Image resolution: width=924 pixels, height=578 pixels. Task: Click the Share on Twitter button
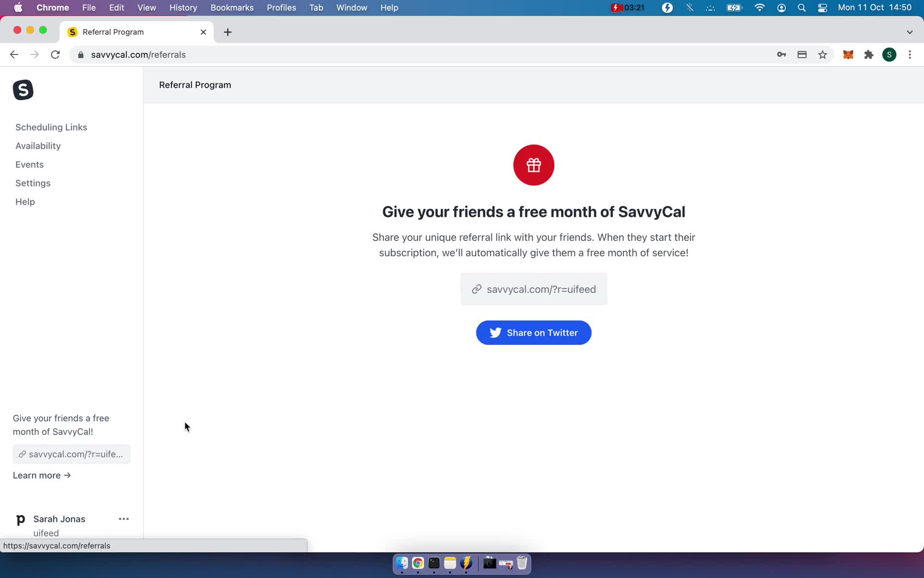[534, 332]
